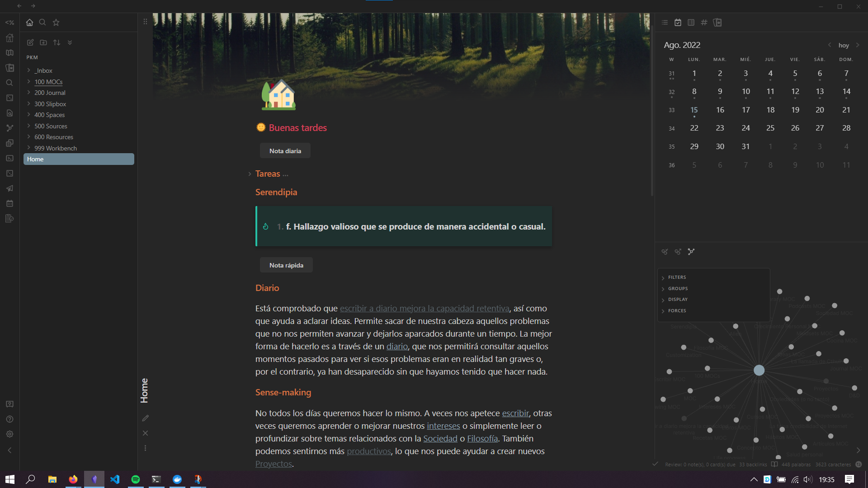Open the starred notes panel on the right

pyautogui.click(x=717, y=22)
